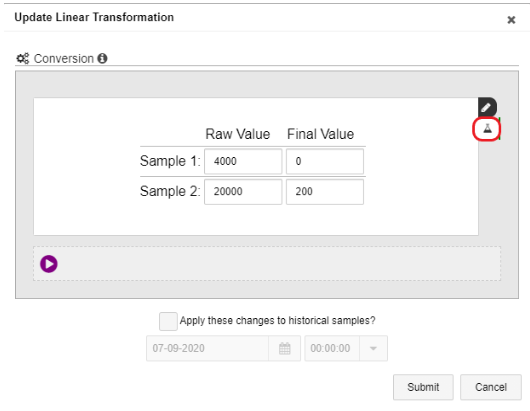Click the Submit button
This screenshot has width=530, height=411.
(x=423, y=387)
